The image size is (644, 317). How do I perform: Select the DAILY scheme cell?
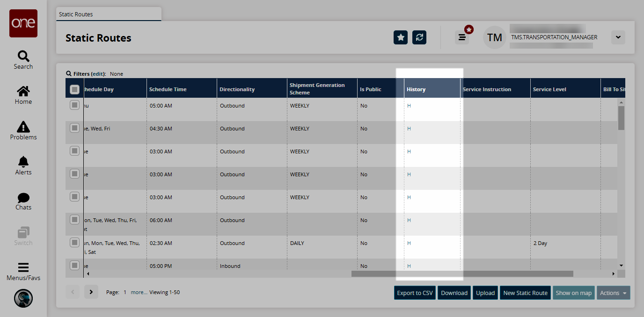[x=322, y=247]
